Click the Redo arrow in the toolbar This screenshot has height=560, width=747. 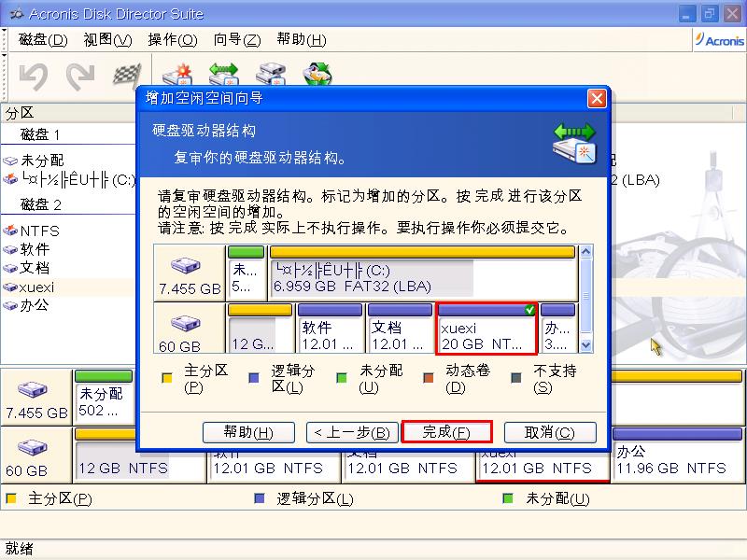(80, 77)
